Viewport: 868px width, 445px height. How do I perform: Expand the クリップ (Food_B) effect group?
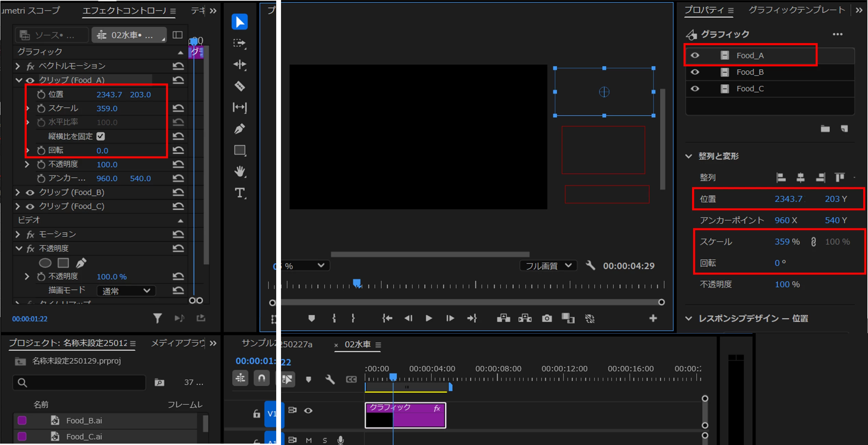click(x=18, y=192)
